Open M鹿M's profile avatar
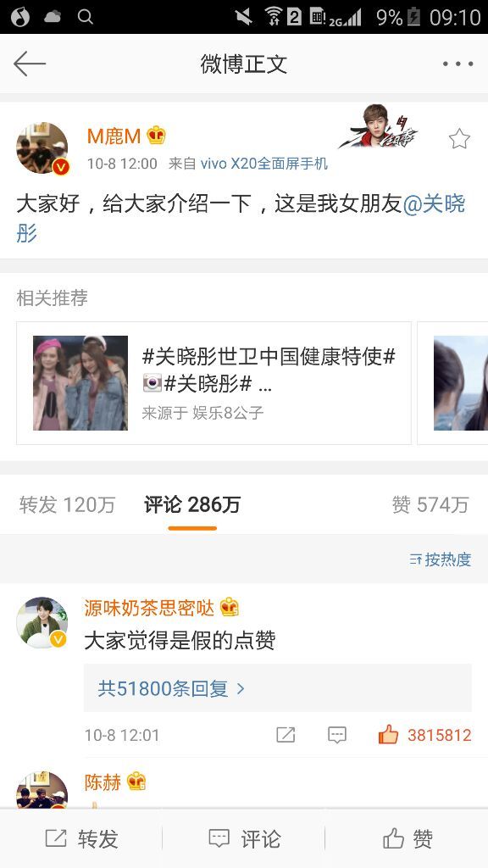Viewport: 488px width, 868px height. 42,147
